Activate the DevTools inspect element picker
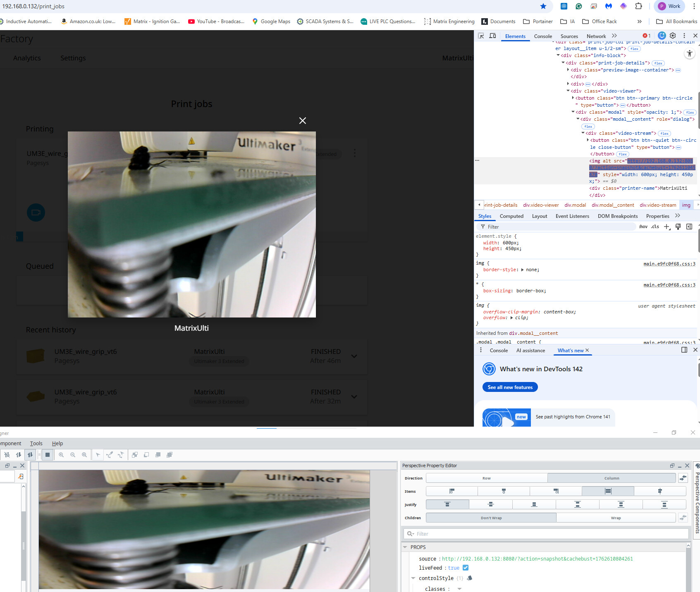 coord(481,36)
